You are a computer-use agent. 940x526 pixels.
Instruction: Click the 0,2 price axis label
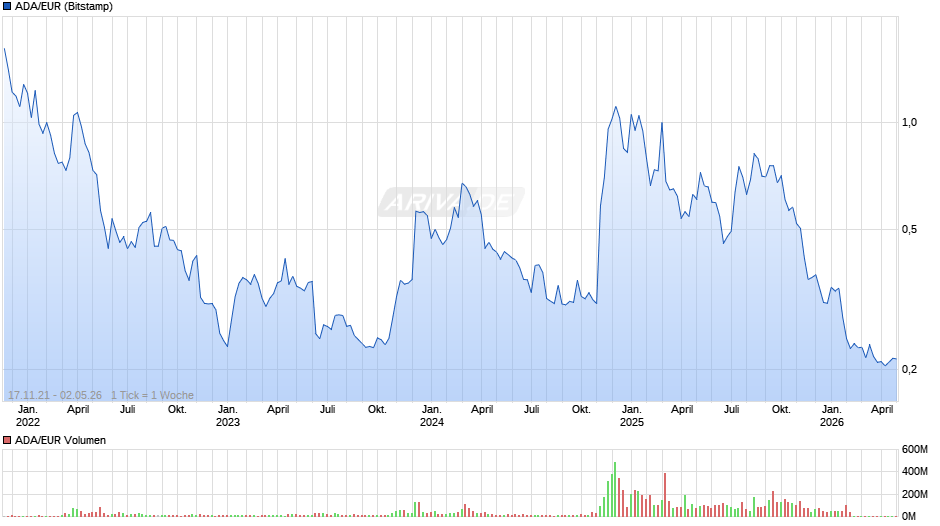[909, 369]
